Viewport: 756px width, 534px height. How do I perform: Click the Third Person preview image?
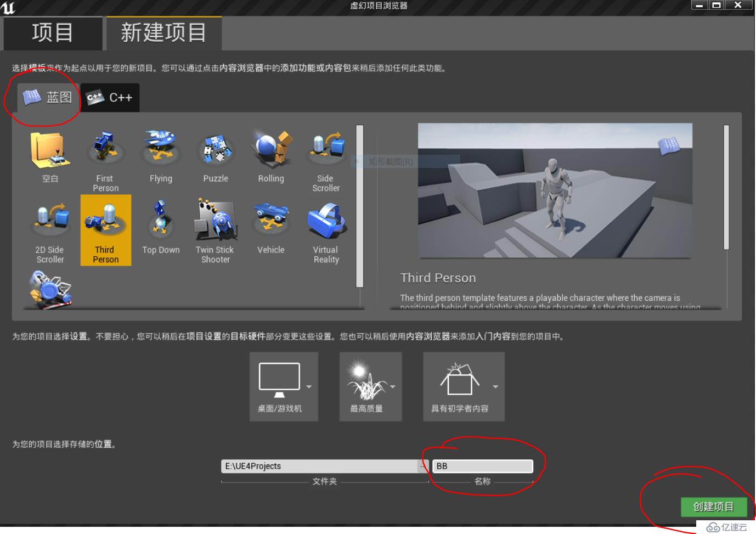click(x=555, y=190)
